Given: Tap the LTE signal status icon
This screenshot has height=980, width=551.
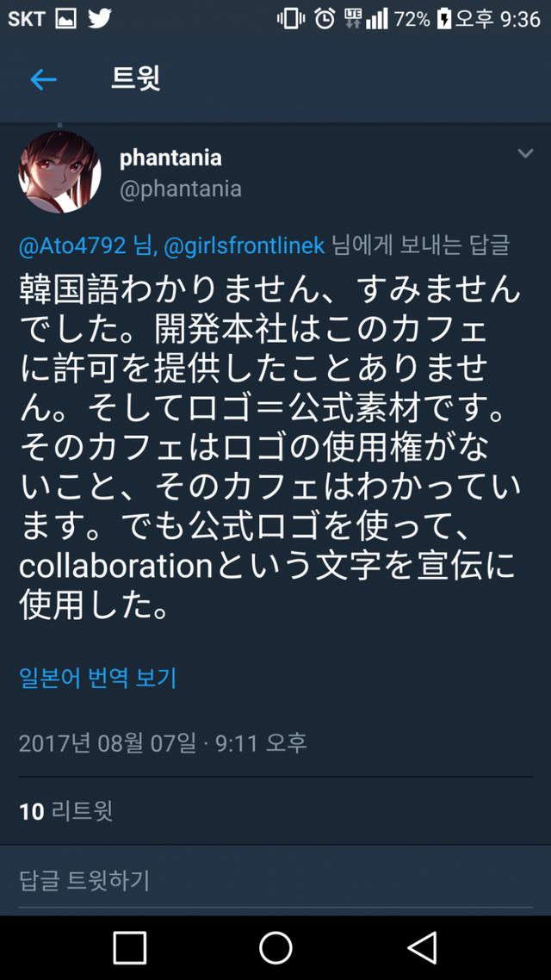Looking at the screenshot, I should pos(353,19).
